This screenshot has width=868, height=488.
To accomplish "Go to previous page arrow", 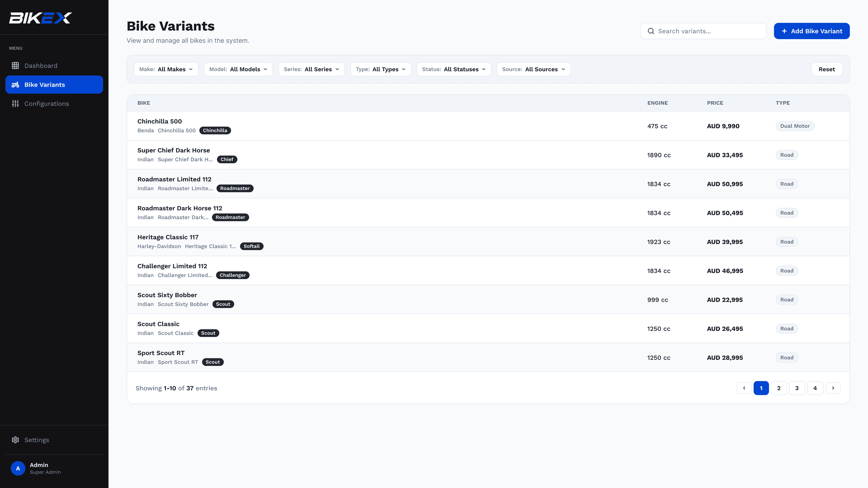I will [x=744, y=388].
